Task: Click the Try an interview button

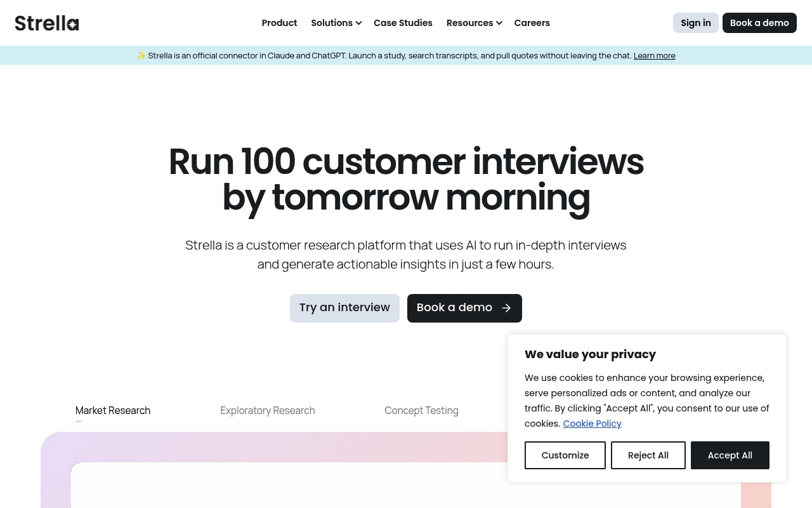Action: (x=344, y=308)
